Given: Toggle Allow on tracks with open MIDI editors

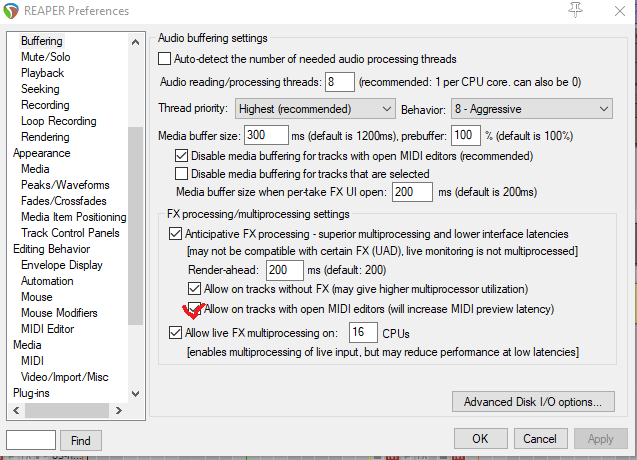Looking at the screenshot, I should 195,308.
